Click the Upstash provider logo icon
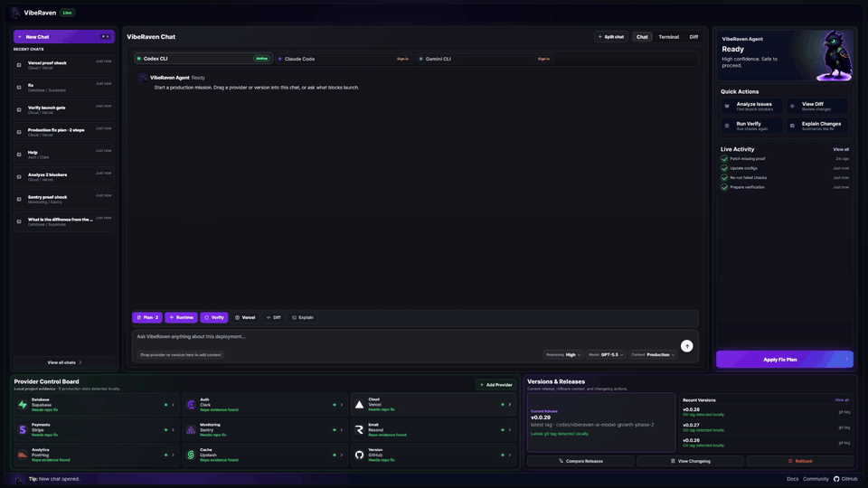The image size is (868, 488). coord(191,455)
